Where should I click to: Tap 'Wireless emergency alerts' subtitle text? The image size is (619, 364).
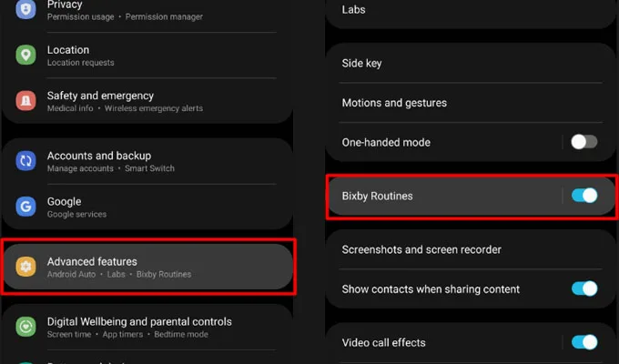[154, 108]
